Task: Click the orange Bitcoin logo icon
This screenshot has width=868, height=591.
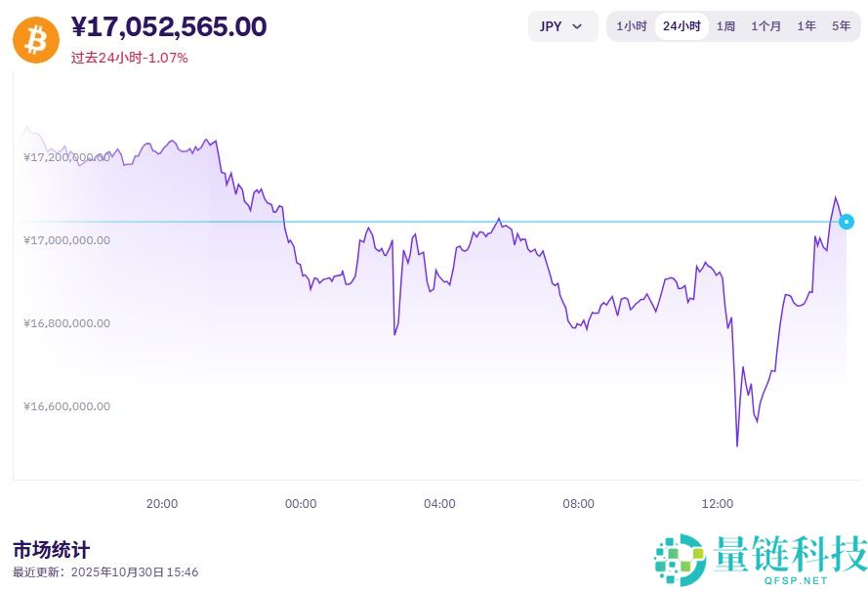Action: click(36, 39)
